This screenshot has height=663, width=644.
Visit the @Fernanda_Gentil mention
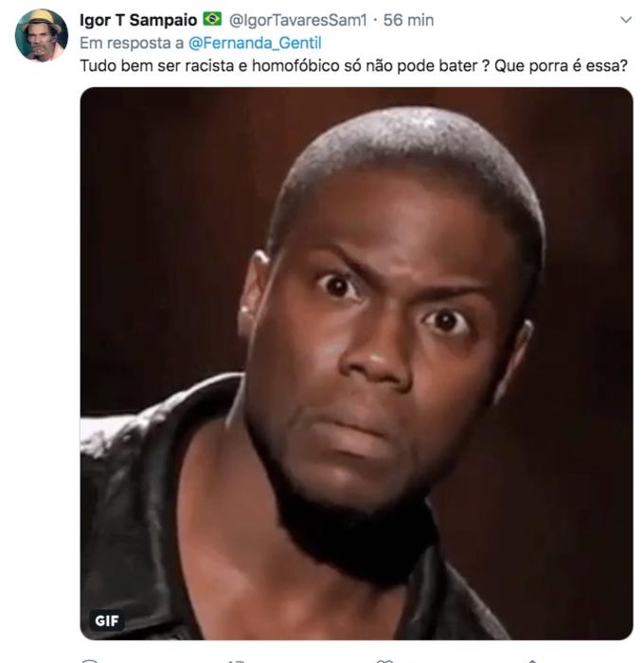tap(255, 44)
